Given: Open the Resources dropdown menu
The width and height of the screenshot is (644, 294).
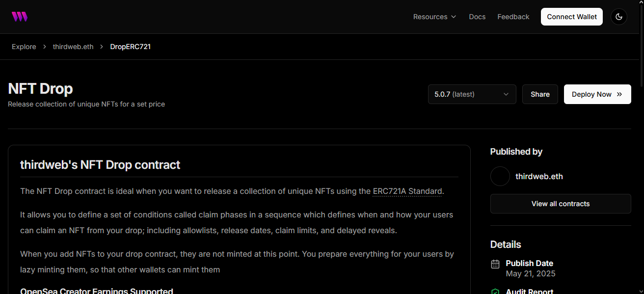Looking at the screenshot, I should [x=435, y=17].
